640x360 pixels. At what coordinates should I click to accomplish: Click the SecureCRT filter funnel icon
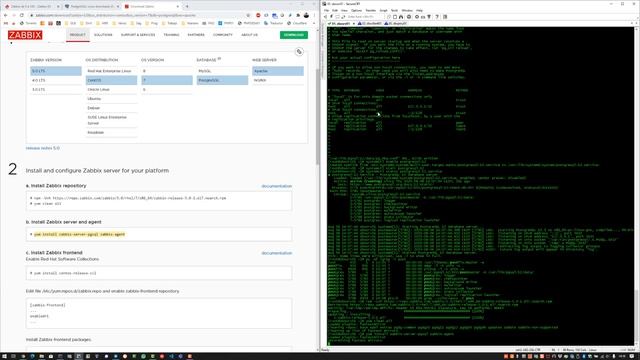point(429,17)
